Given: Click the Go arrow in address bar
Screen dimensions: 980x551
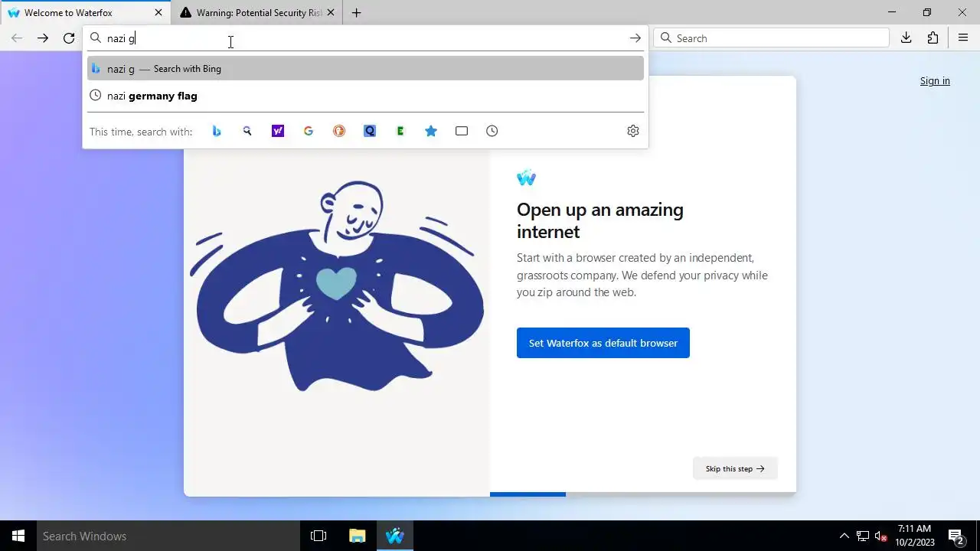Looking at the screenshot, I should pyautogui.click(x=635, y=38).
